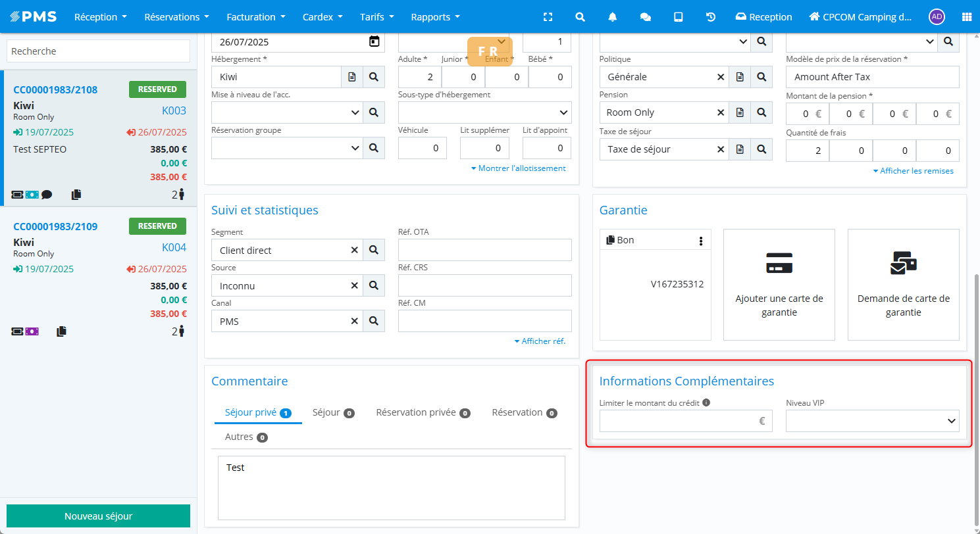Clear the Segment Client direct value
Screen dimensions: 980x534
point(354,250)
